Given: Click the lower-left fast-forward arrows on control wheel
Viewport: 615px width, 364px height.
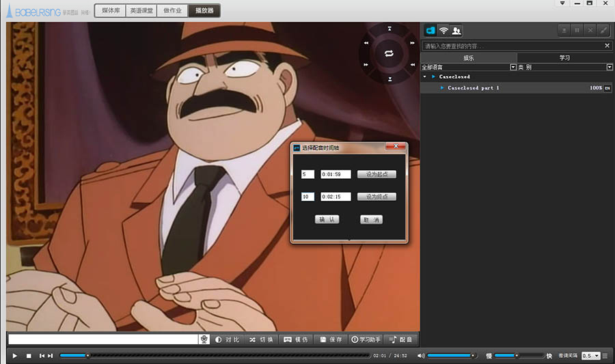Looking at the screenshot, I should (366, 65).
